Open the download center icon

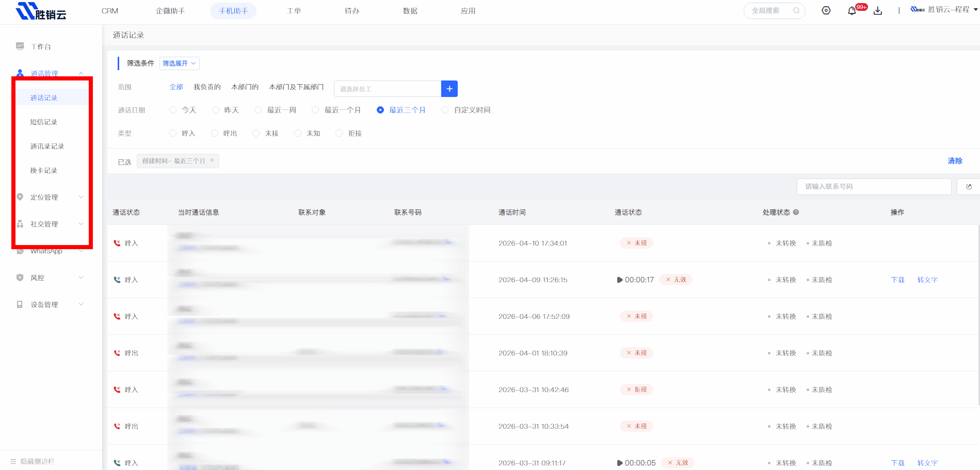click(878, 11)
